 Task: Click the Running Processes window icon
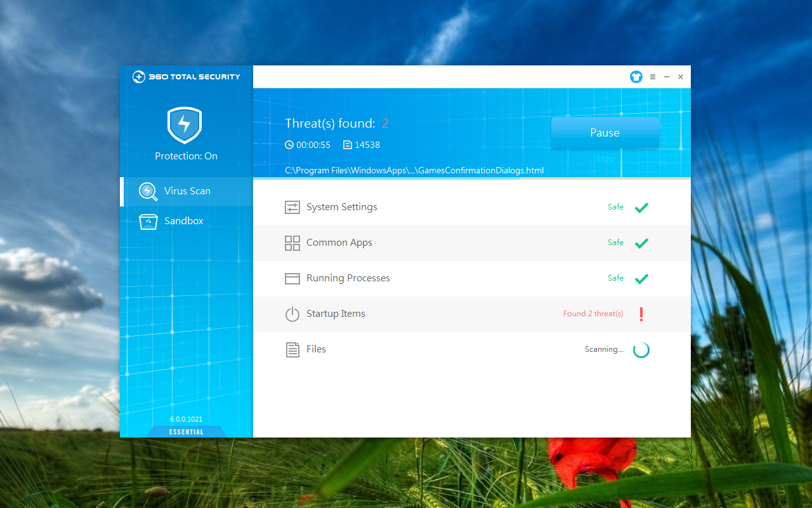(x=292, y=279)
